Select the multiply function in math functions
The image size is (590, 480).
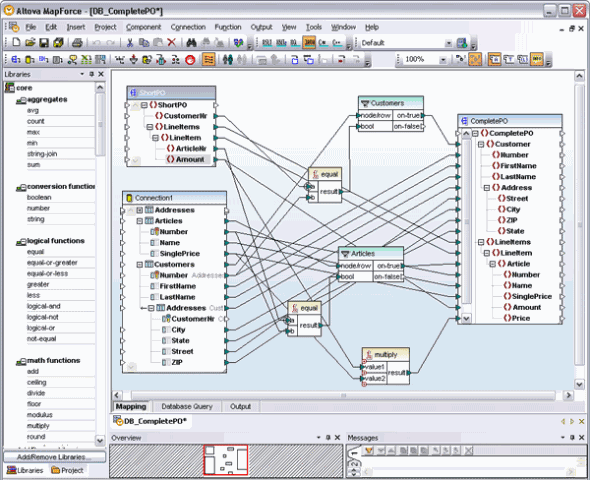click(38, 425)
